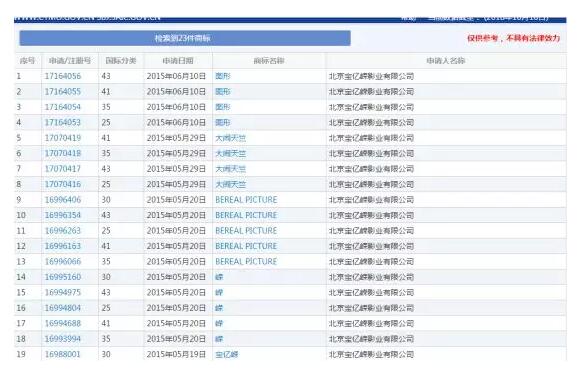
Task: Click the 图形 trademark link for 17164053
Action: click(x=223, y=122)
